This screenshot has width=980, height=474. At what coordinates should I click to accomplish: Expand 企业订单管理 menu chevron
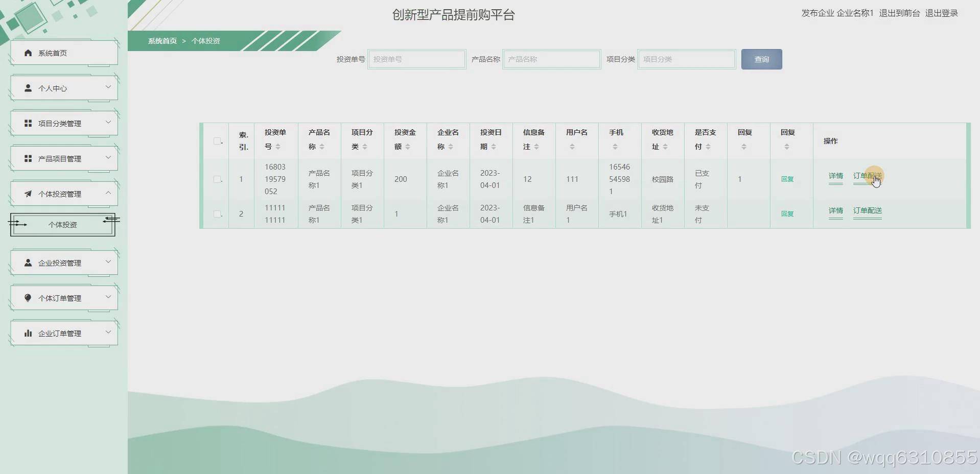pyautogui.click(x=108, y=333)
